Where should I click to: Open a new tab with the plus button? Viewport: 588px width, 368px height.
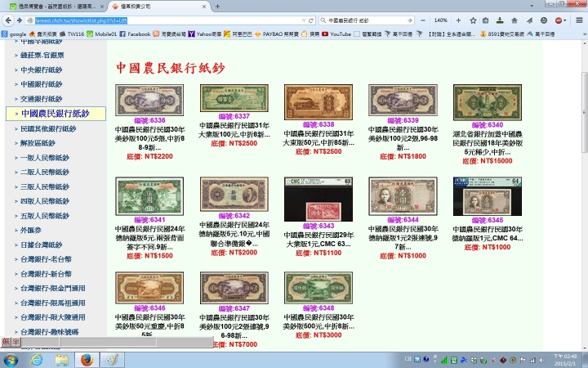(x=217, y=7)
